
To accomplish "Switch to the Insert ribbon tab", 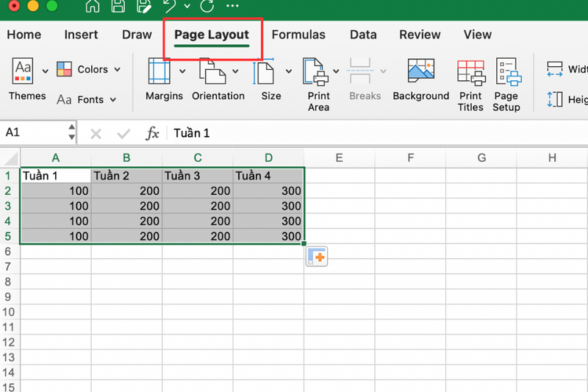I will (81, 35).
